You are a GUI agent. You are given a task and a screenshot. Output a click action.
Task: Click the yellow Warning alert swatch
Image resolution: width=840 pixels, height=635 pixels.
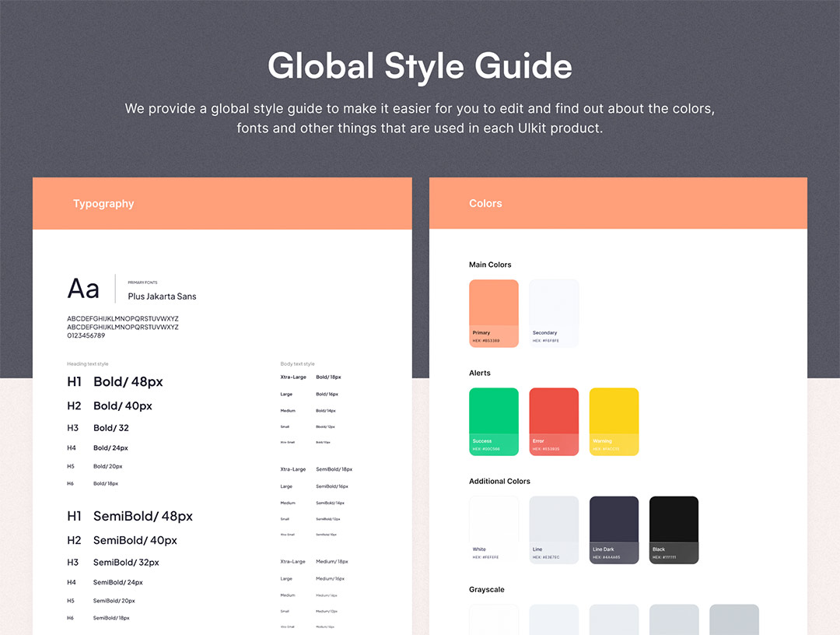[614, 421]
